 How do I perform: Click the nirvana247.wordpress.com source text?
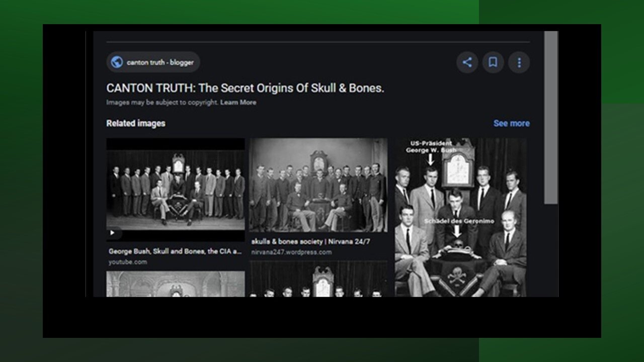(x=291, y=252)
